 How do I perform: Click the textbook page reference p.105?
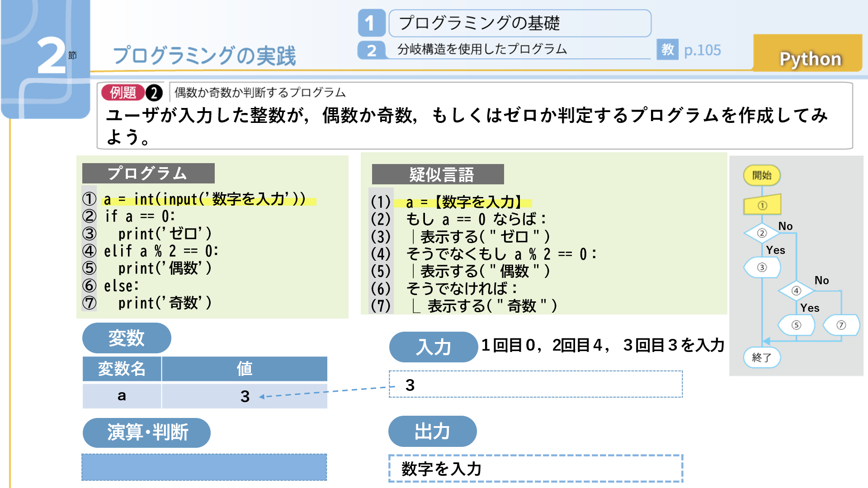[702, 50]
